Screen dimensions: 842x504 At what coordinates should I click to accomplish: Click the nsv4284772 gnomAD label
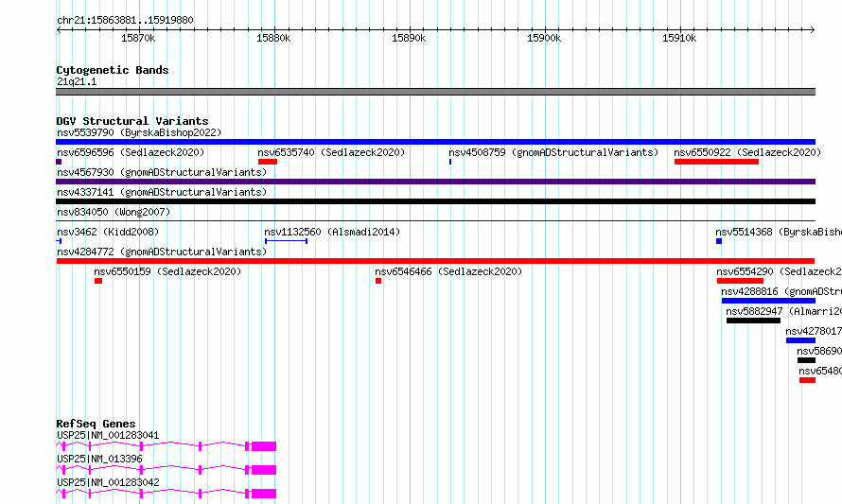(x=162, y=252)
